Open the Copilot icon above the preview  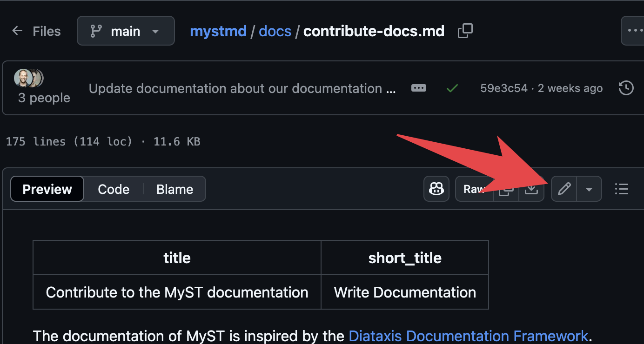click(x=436, y=189)
